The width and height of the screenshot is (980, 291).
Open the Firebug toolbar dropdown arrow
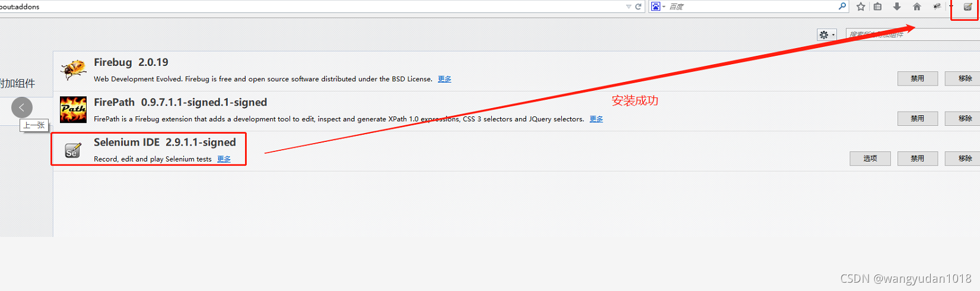[x=951, y=7]
